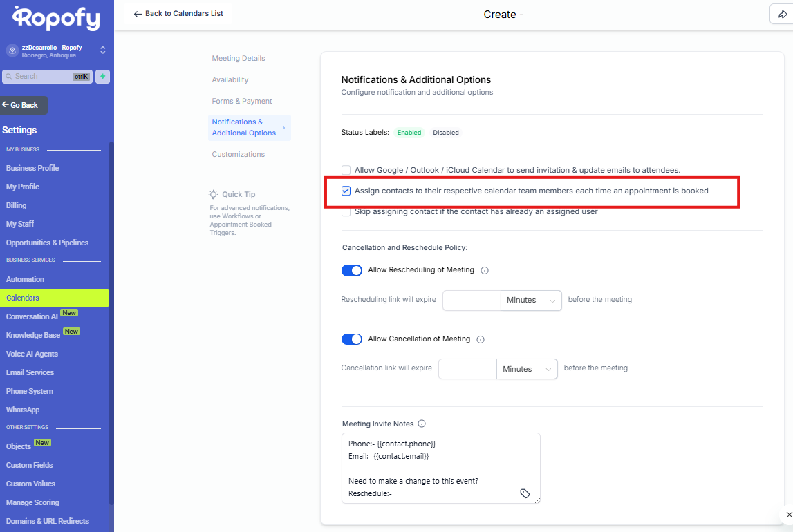This screenshot has height=532, width=793.
Task: Click the tag icon in meeting notes box
Action: [525, 493]
